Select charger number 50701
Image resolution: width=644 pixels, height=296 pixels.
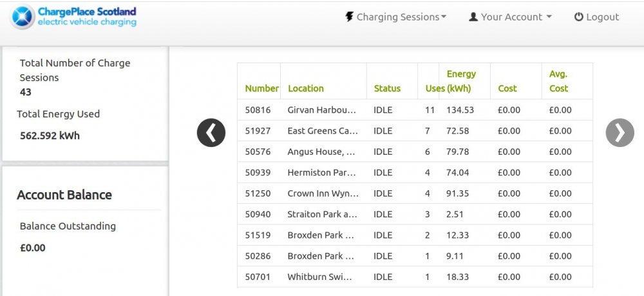point(258,277)
